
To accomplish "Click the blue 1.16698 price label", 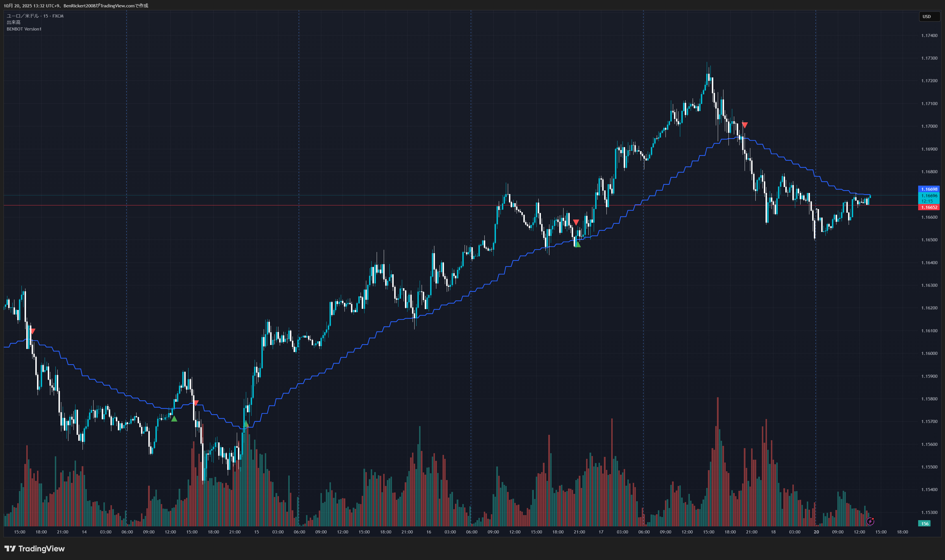I will coord(929,189).
